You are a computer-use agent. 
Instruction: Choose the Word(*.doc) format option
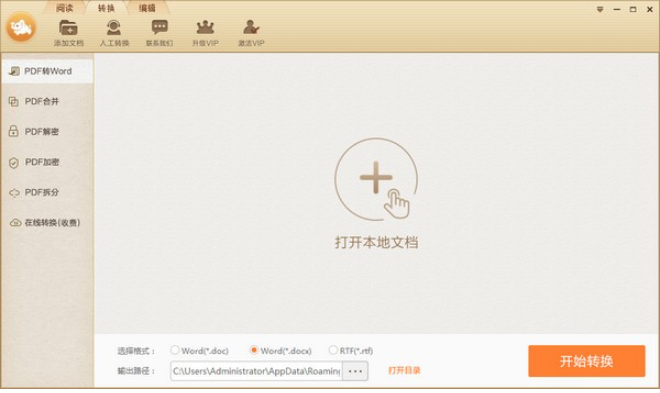[x=199, y=351]
